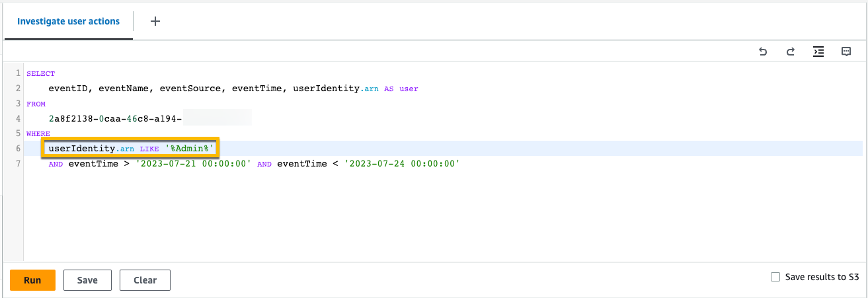Switch to Investigate user actions tab
Viewport: 868px width, 298px height.
[x=68, y=21]
